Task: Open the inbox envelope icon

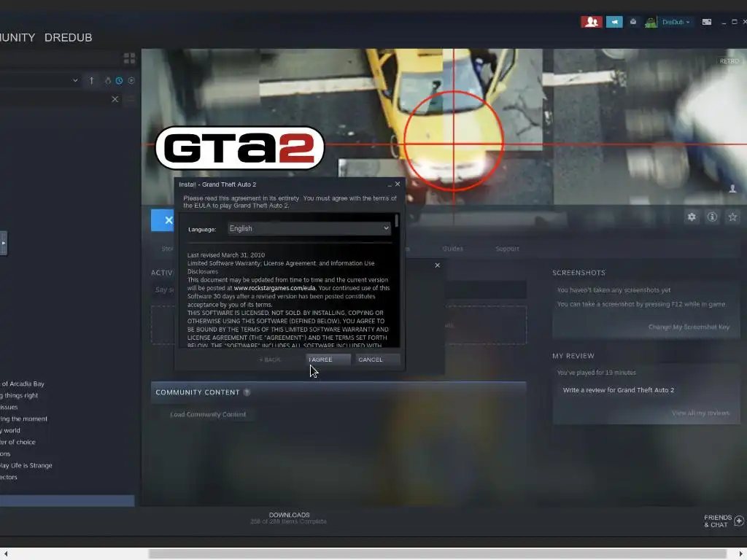Action: pyautogui.click(x=633, y=22)
